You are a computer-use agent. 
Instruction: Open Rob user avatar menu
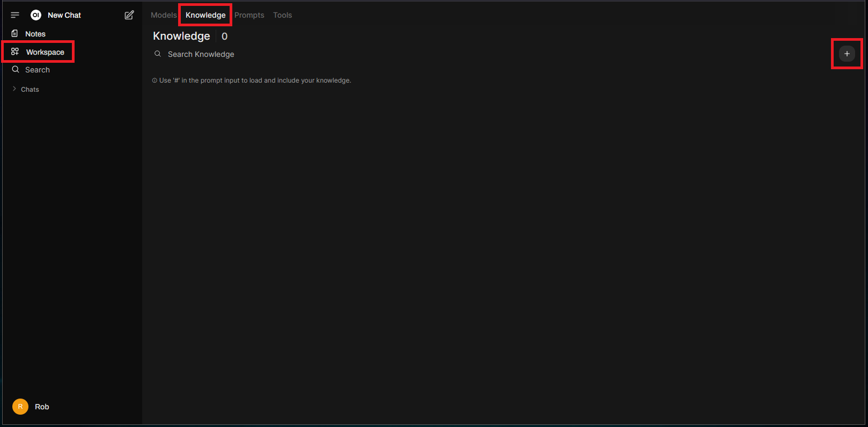pyautogui.click(x=20, y=407)
